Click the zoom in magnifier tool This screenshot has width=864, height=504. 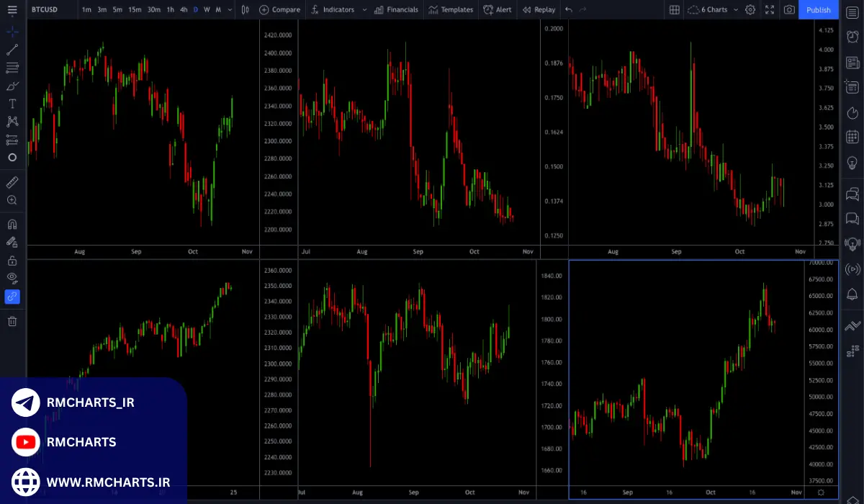(x=12, y=200)
